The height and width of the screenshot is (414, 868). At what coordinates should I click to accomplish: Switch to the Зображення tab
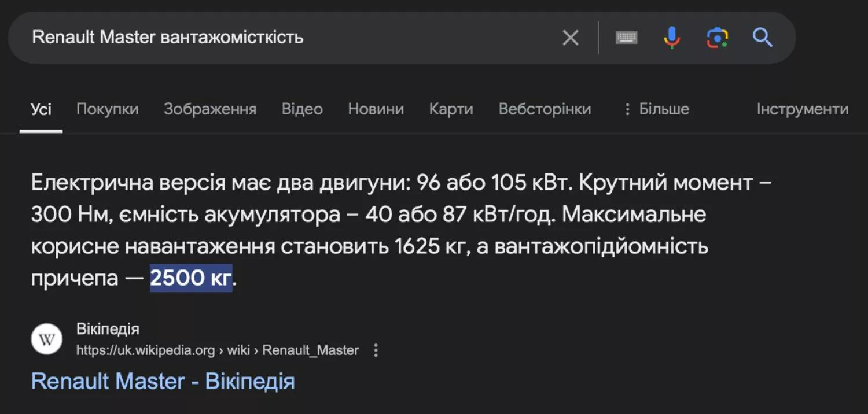pos(210,109)
